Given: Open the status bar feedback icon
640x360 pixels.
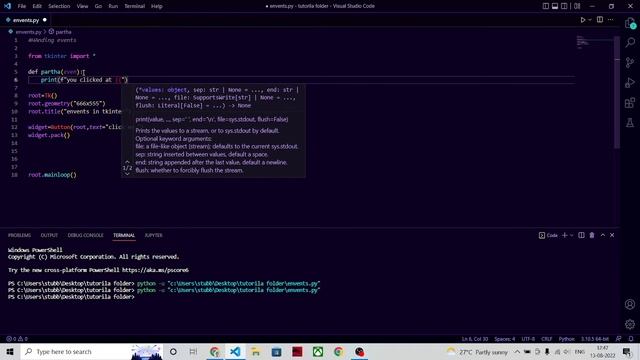Looking at the screenshot, I should pyautogui.click(x=619, y=339).
